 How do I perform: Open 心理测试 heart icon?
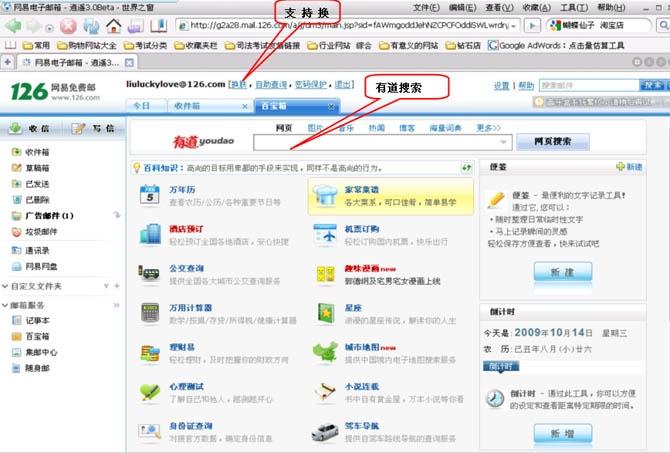150,392
